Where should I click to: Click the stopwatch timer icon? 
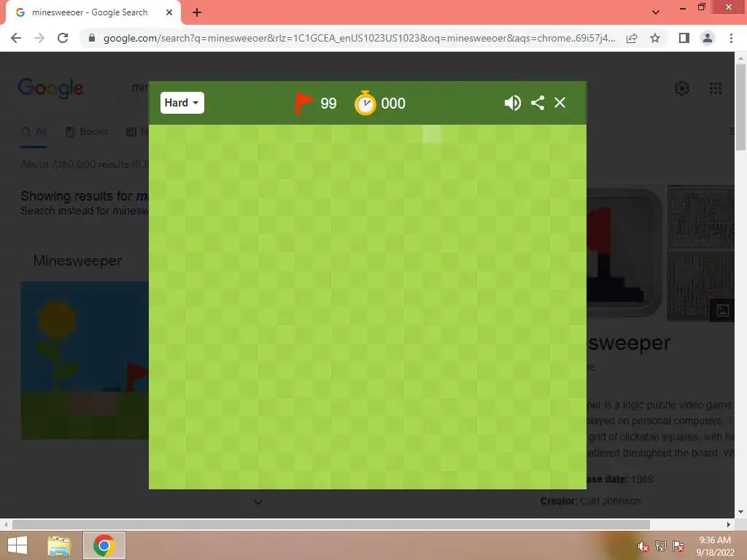pyautogui.click(x=365, y=103)
